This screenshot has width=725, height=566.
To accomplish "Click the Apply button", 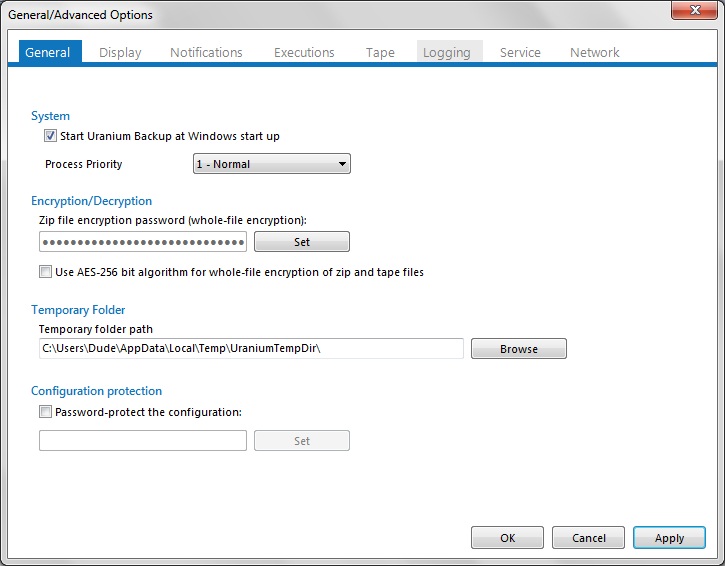I will pos(669,538).
